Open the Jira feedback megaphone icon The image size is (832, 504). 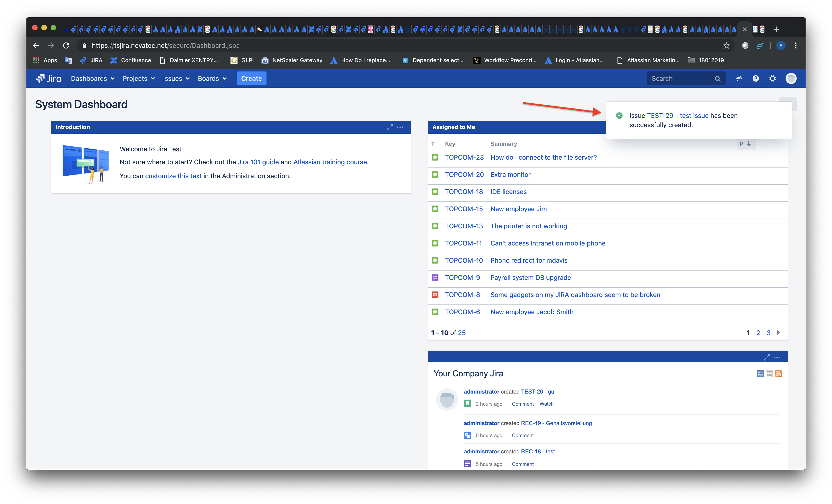tap(739, 78)
